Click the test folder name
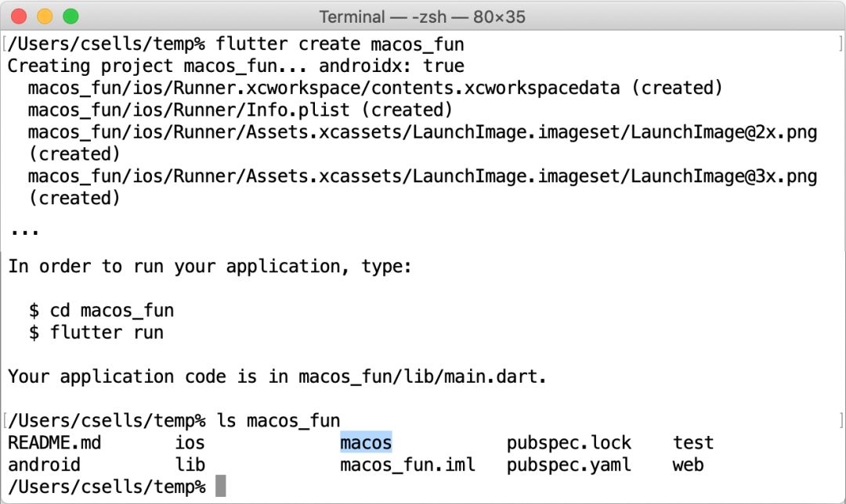The image size is (846, 504). [x=693, y=443]
